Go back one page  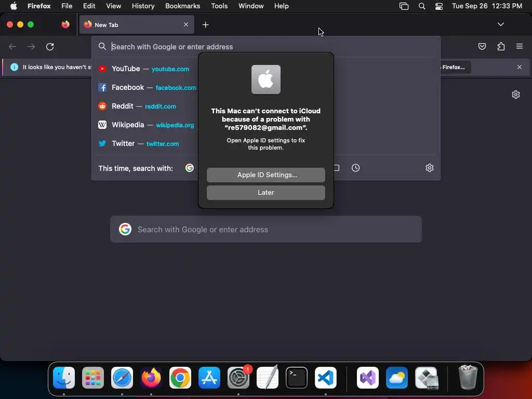coord(12,46)
